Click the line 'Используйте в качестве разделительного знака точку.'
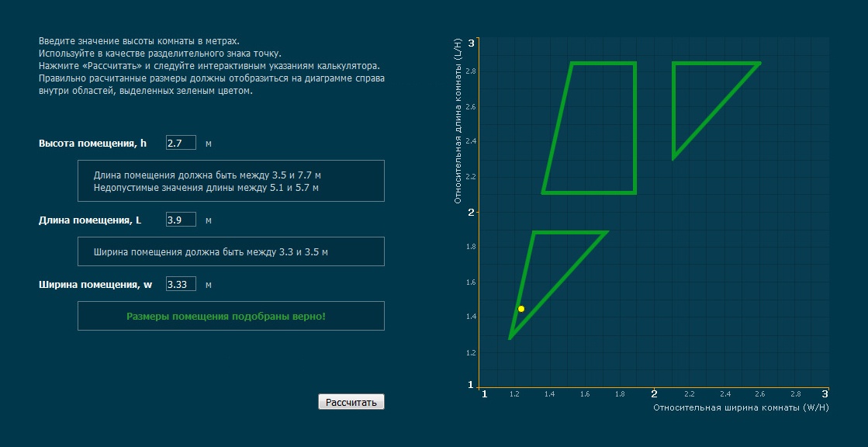The image size is (868, 447). [160, 54]
